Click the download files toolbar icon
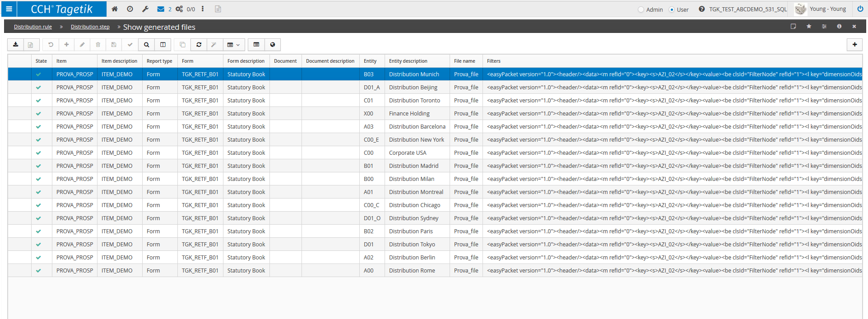This screenshot has height=319, width=868. click(x=16, y=45)
